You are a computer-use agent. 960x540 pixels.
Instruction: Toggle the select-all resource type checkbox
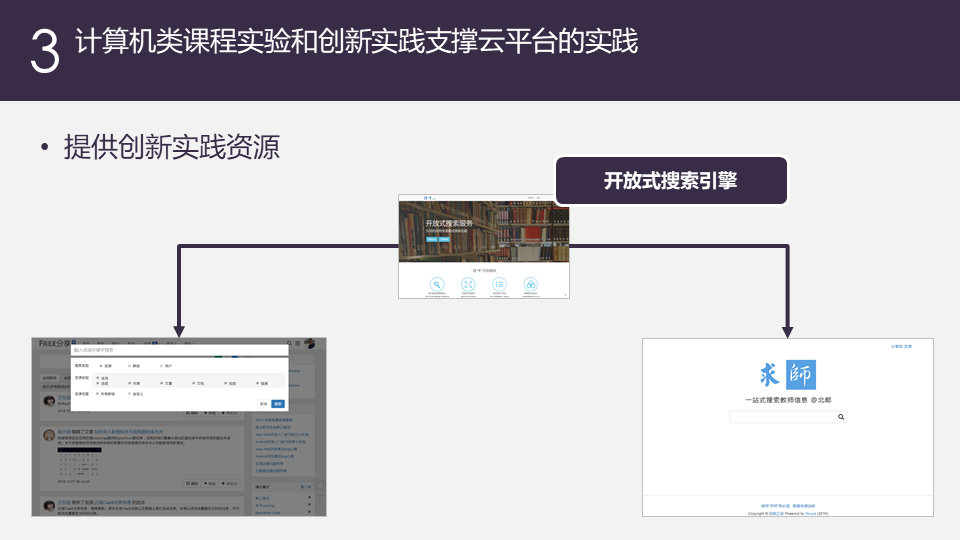click(x=98, y=378)
